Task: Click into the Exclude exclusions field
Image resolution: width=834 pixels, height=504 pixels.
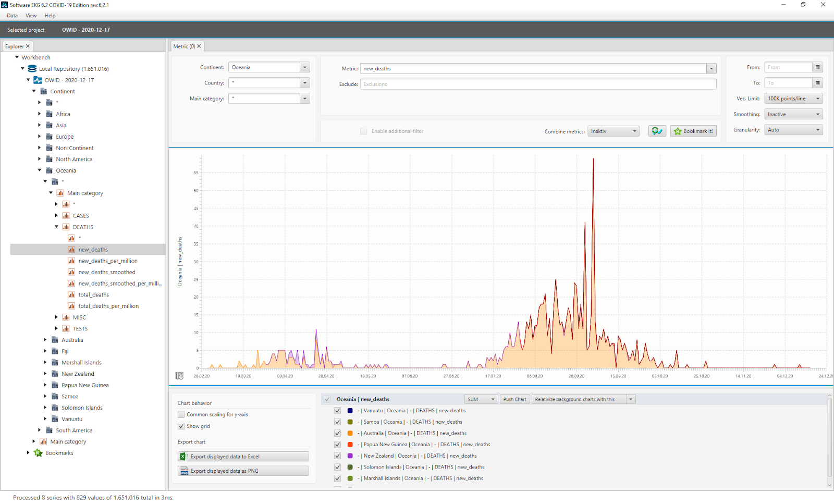Action: coord(538,84)
